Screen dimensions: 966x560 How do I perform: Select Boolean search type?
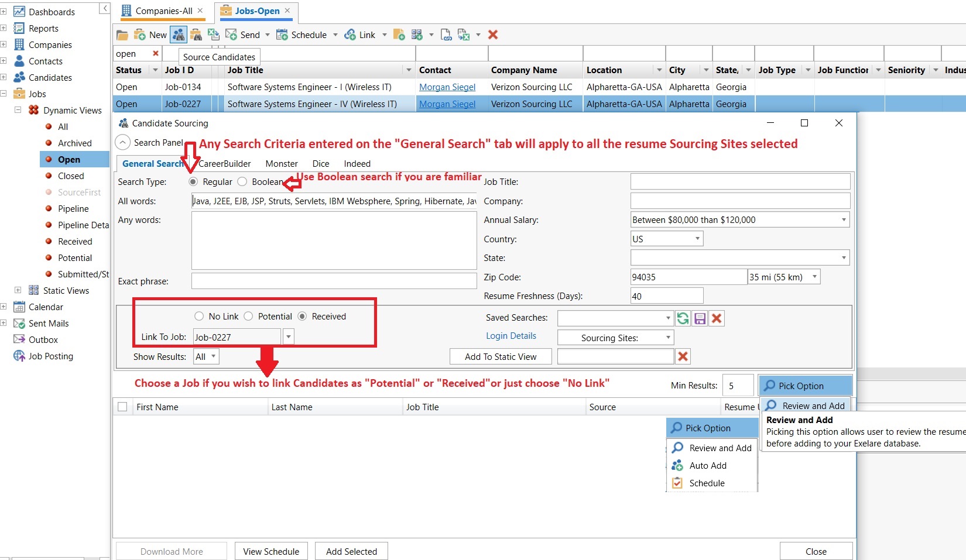click(242, 182)
